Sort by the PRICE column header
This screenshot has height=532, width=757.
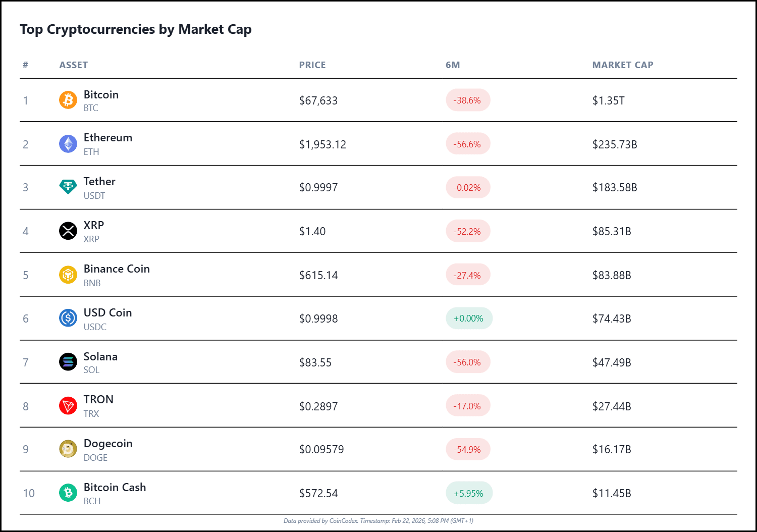point(312,65)
